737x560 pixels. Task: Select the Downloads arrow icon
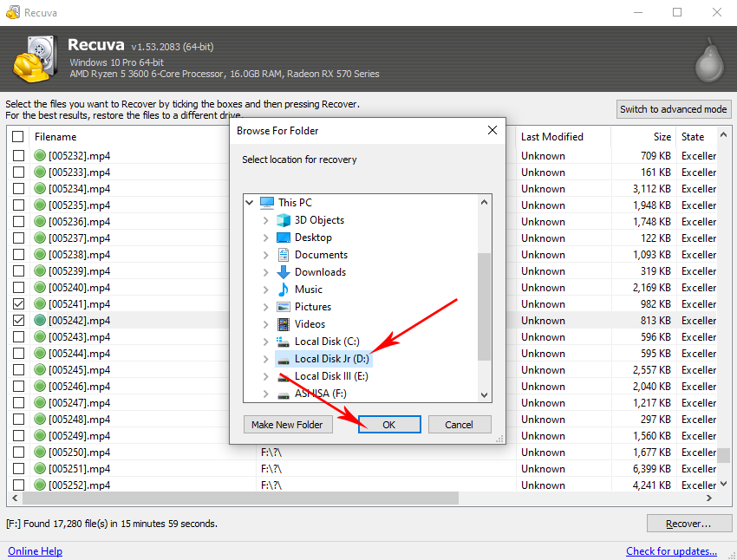(x=284, y=272)
